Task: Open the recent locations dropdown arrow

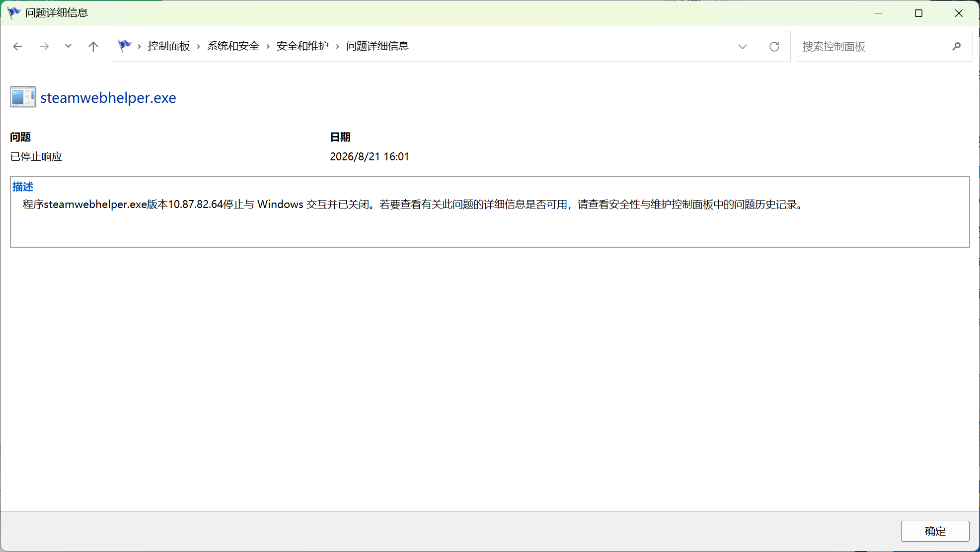Action: [x=68, y=46]
